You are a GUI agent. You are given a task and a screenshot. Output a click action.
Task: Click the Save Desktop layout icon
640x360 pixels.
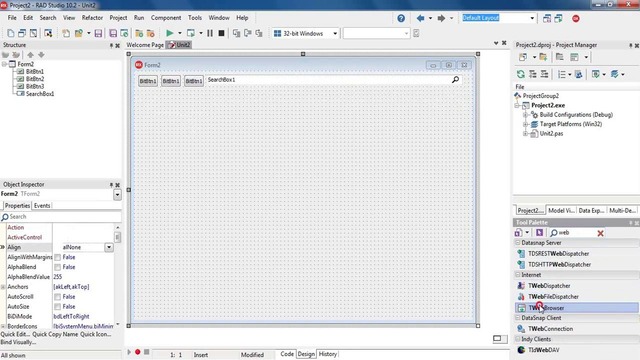(x=547, y=18)
